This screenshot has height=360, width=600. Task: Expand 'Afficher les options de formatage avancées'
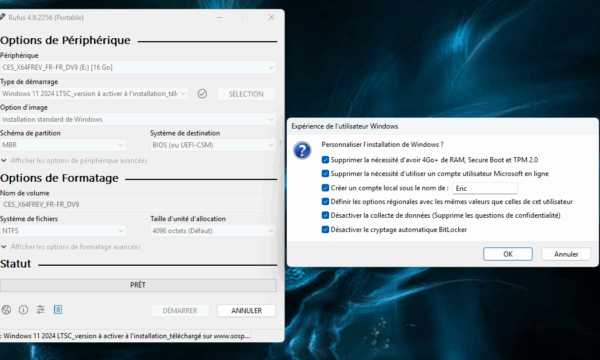click(71, 247)
